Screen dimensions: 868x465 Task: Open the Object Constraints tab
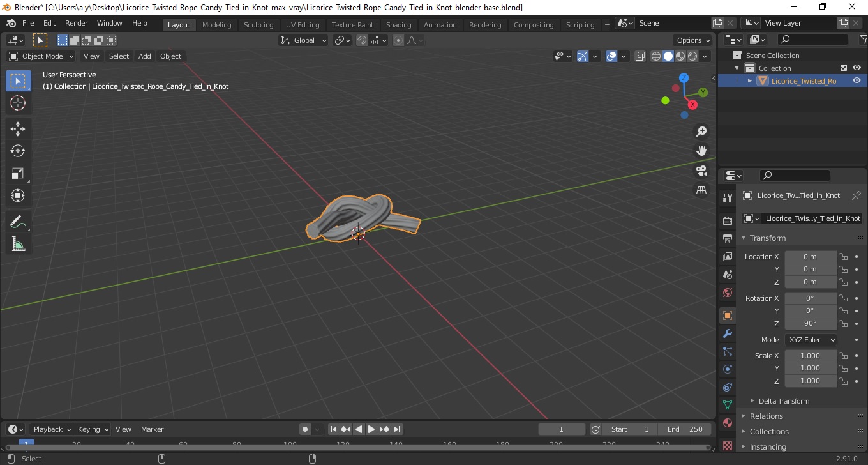point(728,387)
